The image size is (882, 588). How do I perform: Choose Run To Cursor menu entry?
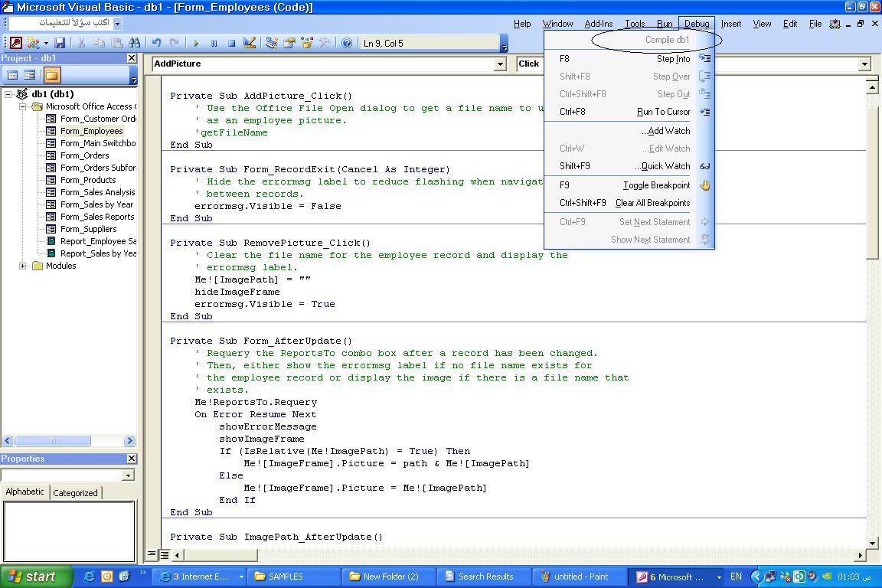point(629,112)
